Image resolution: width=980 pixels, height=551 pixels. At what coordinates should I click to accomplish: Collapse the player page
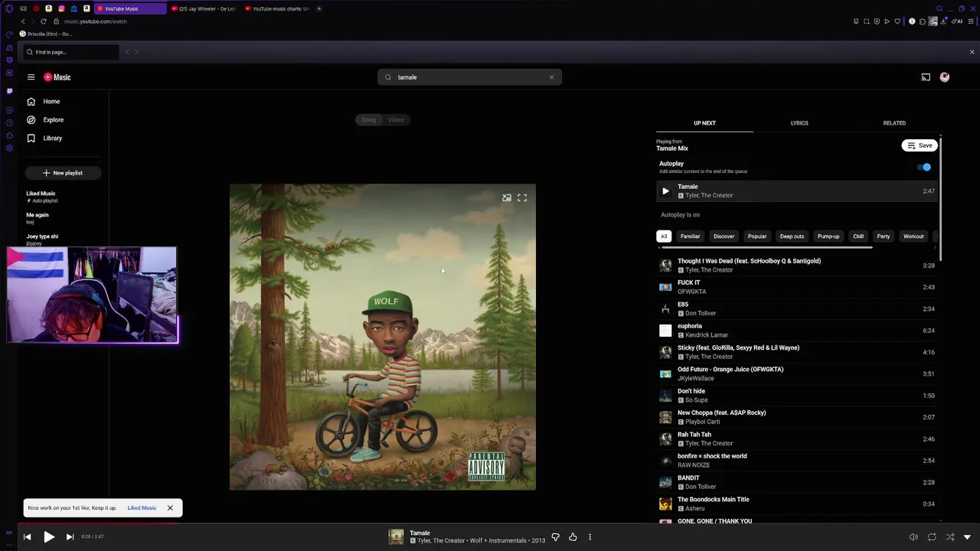click(x=967, y=537)
